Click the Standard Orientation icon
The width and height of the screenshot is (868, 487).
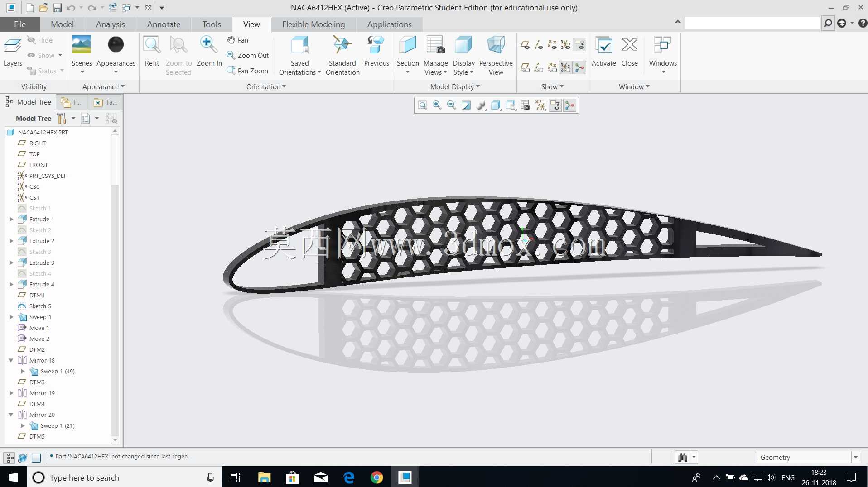click(x=342, y=45)
